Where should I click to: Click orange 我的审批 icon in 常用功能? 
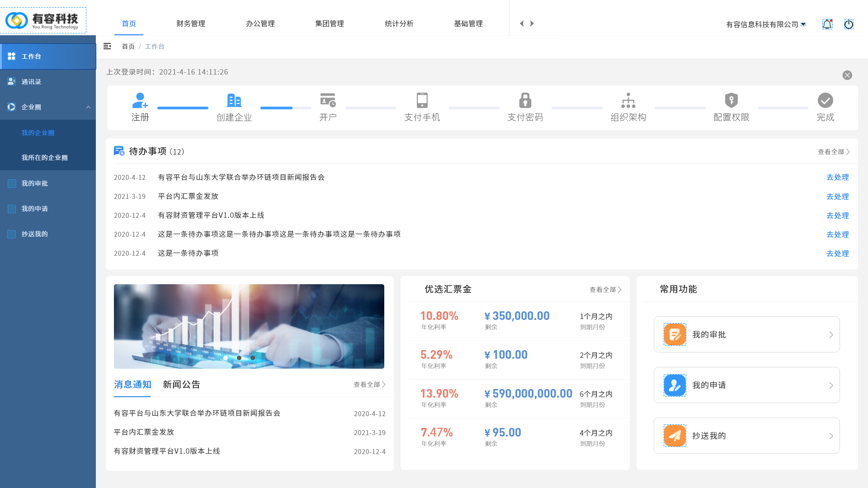click(x=675, y=334)
